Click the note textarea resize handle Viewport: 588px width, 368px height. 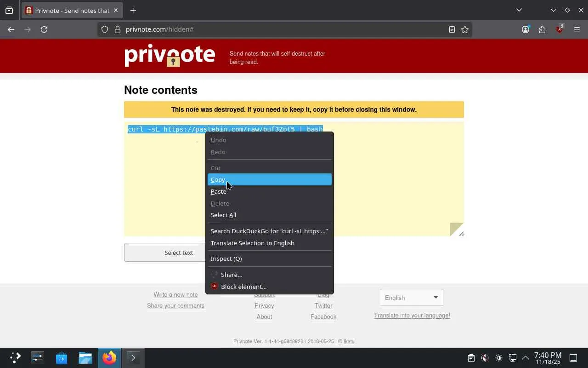point(461,234)
